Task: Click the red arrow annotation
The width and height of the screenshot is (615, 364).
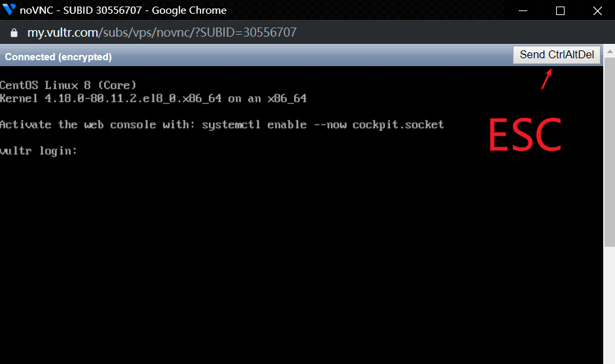Action: click(546, 79)
